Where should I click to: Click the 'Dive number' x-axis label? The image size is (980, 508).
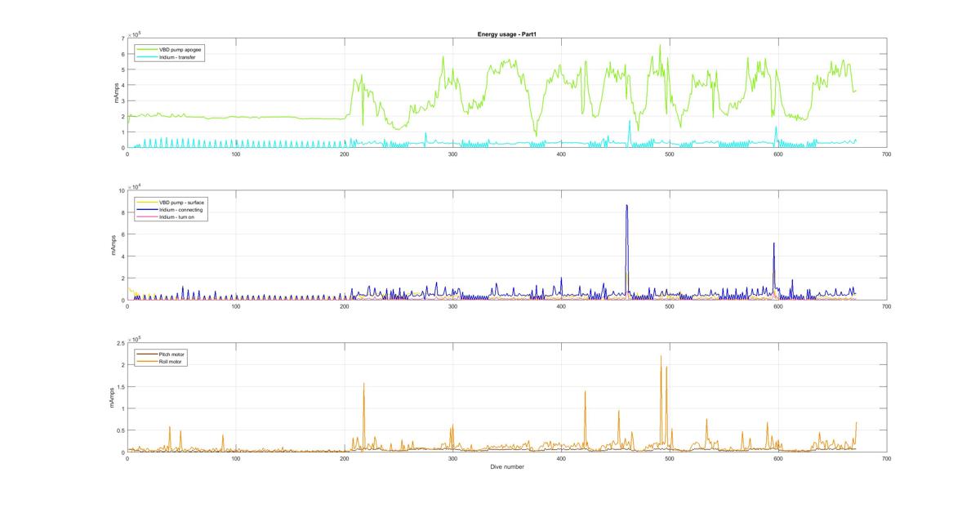click(507, 467)
